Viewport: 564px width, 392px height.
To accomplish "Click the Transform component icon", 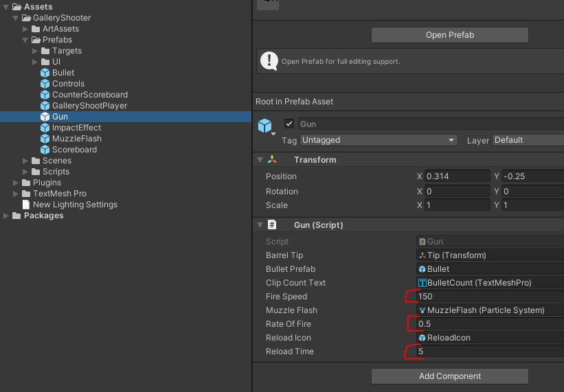I will pyautogui.click(x=273, y=160).
